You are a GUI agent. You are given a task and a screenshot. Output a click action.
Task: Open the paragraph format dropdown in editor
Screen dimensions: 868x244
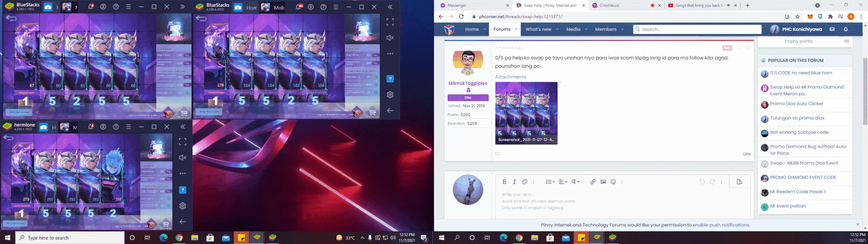point(575,182)
